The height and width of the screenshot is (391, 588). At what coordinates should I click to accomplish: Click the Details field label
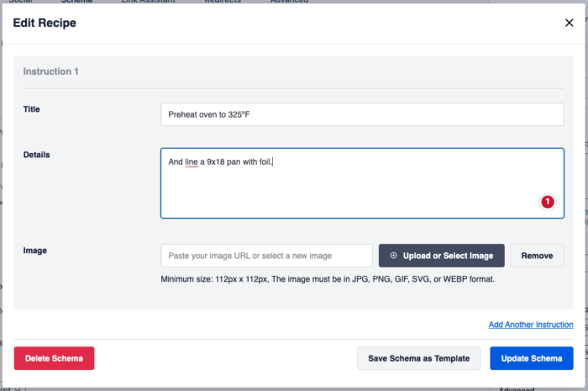pyautogui.click(x=36, y=155)
